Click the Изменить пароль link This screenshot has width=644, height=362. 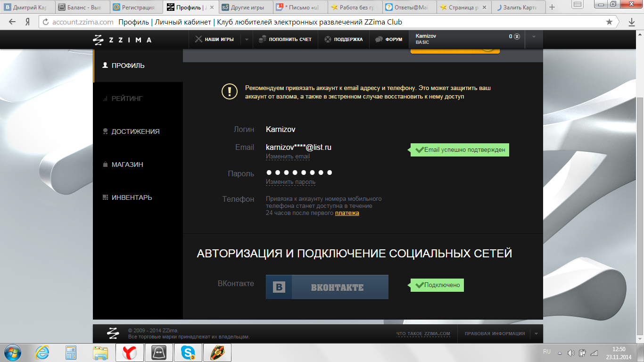coord(290,182)
